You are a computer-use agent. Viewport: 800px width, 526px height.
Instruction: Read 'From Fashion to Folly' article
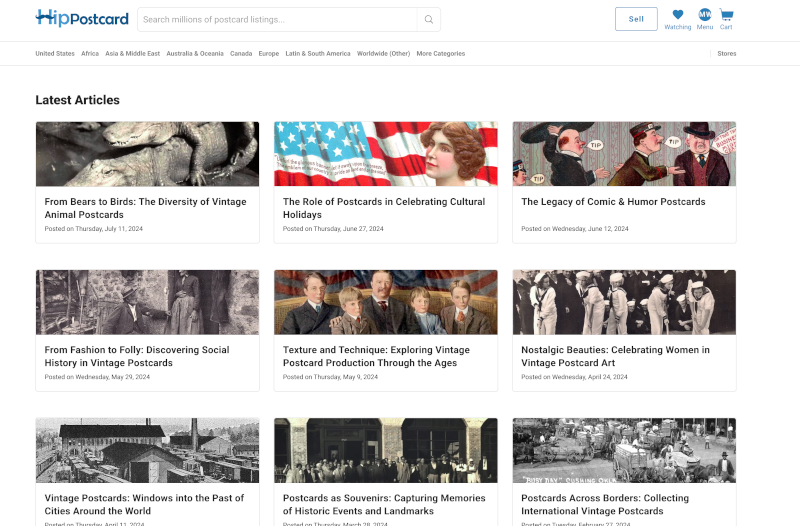[137, 356]
